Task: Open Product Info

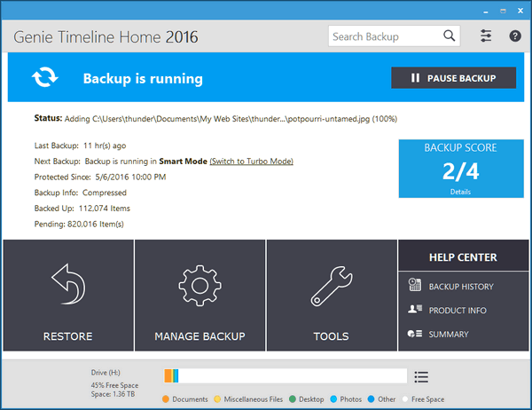Action: tap(458, 311)
